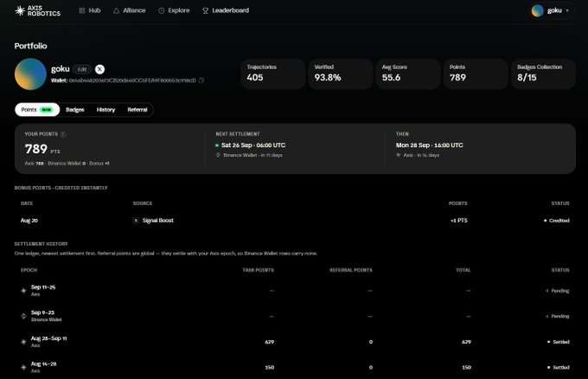Select the Sep 9–23 Binance Wallet epoch
The image size is (588, 379).
(295, 316)
